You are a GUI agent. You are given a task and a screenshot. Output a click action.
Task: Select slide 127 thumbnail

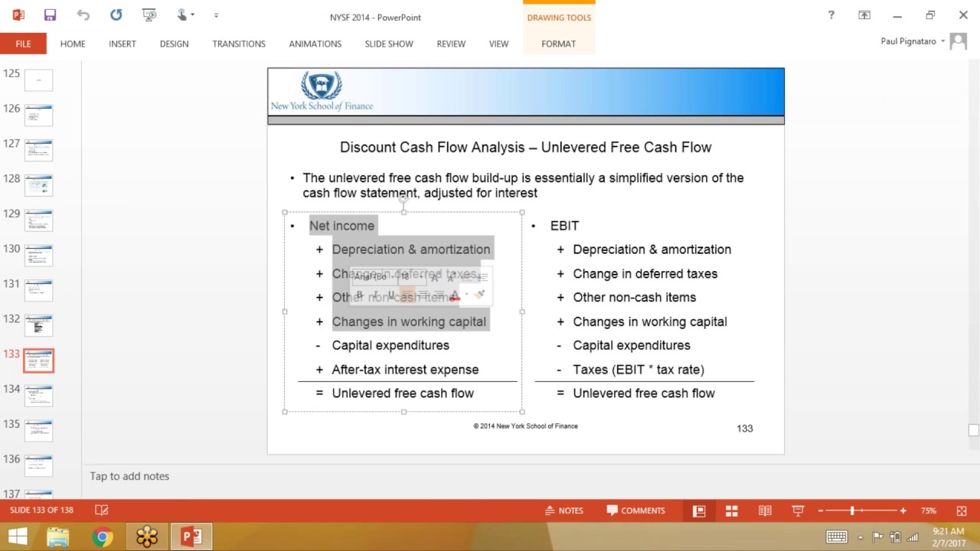[38, 151]
